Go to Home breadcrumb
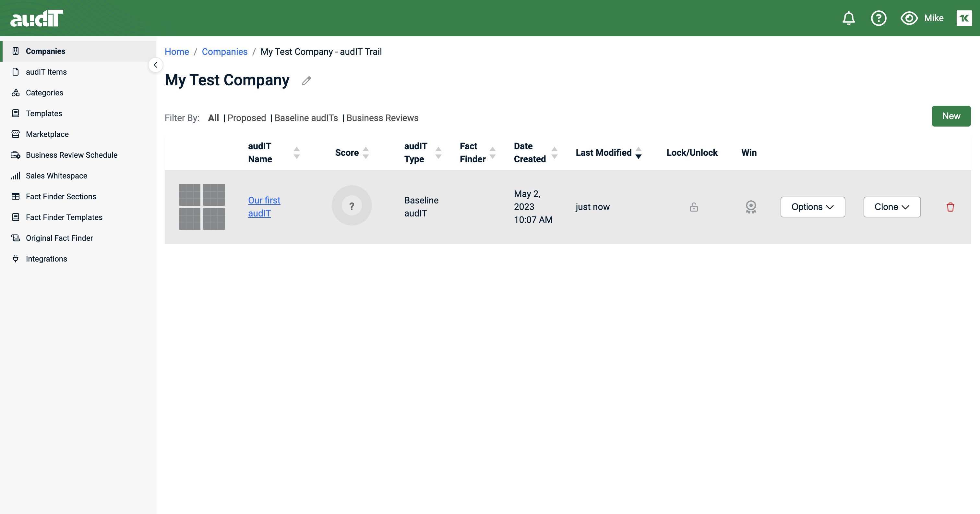Viewport: 980px width, 514px height. click(177, 52)
